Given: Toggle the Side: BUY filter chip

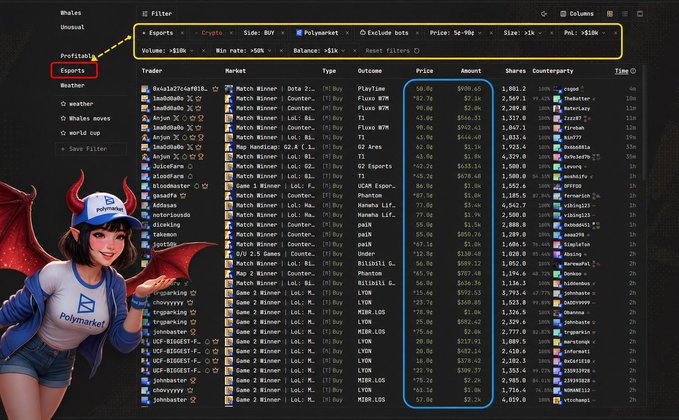Looking at the screenshot, I should point(259,33).
